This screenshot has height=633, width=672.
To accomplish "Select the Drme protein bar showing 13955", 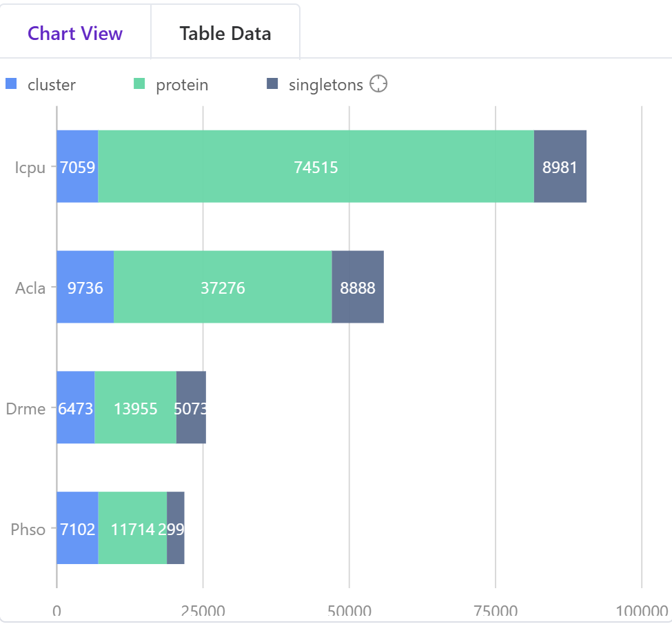I will coord(135,408).
